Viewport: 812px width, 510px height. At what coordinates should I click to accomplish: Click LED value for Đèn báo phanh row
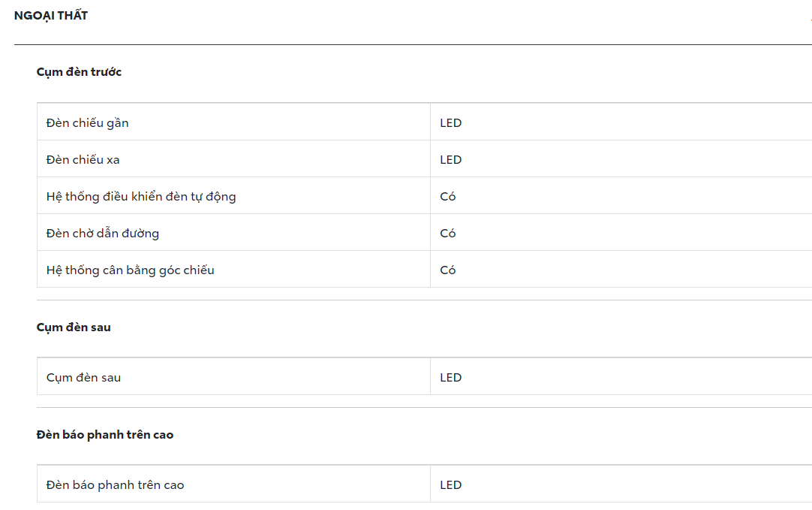[450, 485]
